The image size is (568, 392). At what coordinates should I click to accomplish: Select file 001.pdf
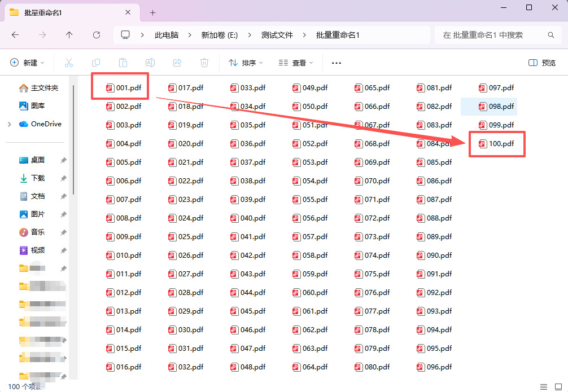pos(123,87)
